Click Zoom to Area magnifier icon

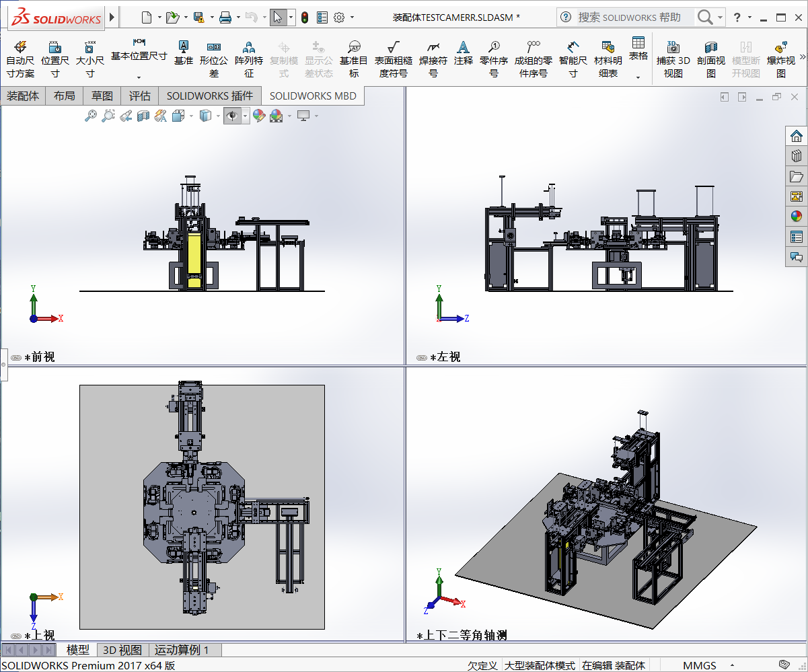pyautogui.click(x=108, y=116)
